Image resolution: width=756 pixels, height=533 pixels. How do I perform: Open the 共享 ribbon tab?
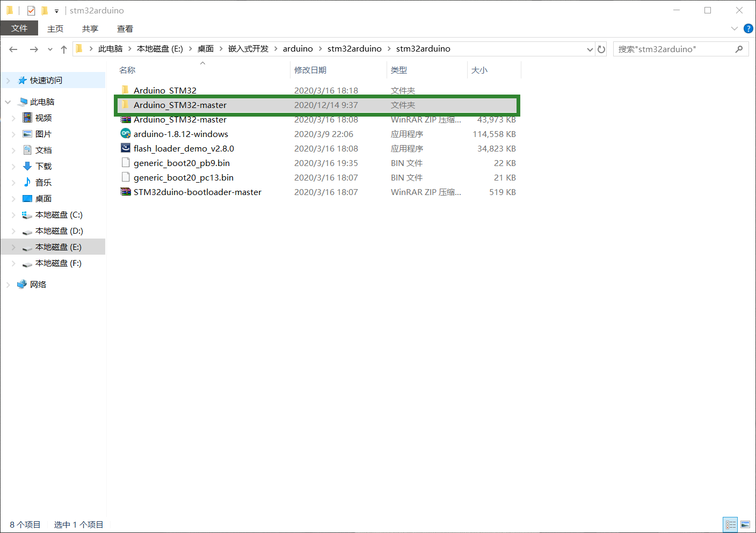tap(90, 28)
